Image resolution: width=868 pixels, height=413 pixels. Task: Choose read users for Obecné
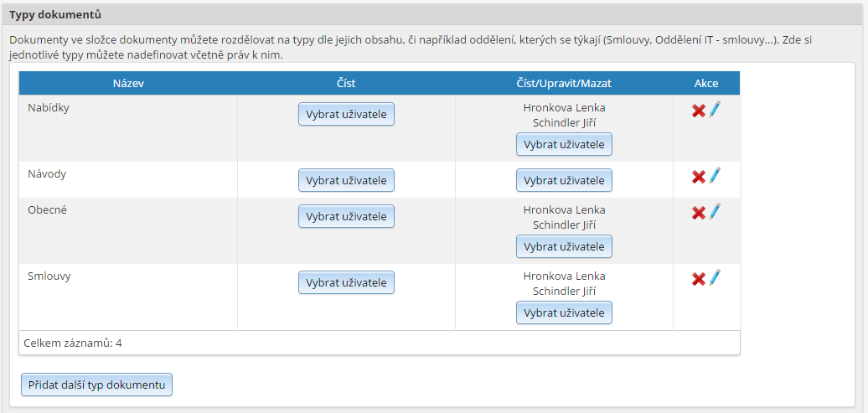pos(347,216)
